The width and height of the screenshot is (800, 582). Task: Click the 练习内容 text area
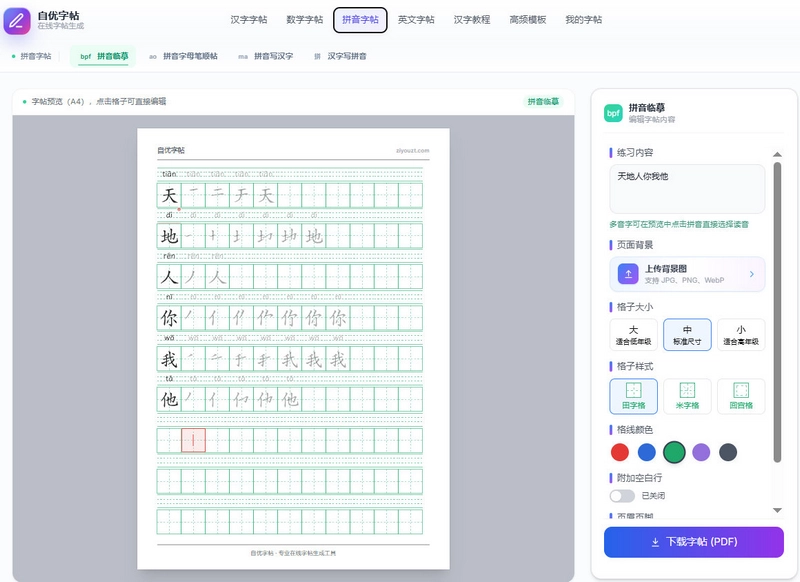click(687, 189)
